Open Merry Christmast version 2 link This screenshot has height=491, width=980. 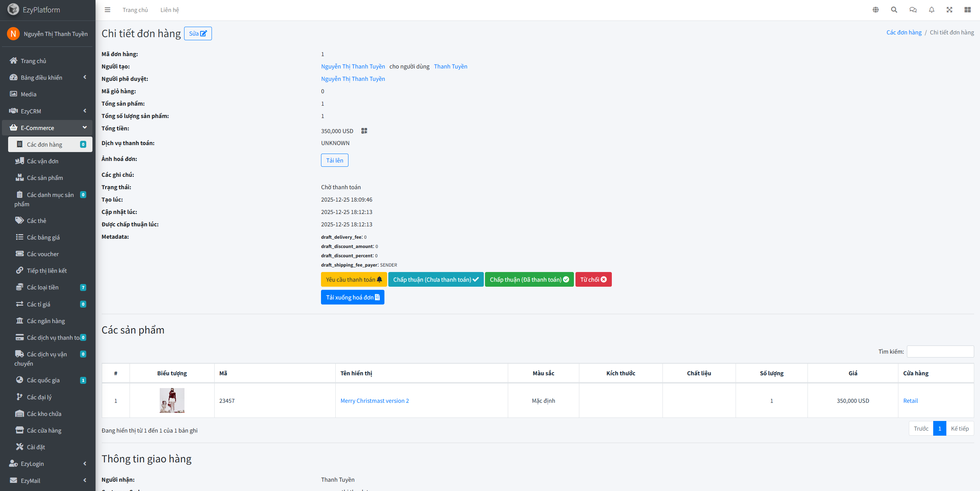pyautogui.click(x=374, y=401)
